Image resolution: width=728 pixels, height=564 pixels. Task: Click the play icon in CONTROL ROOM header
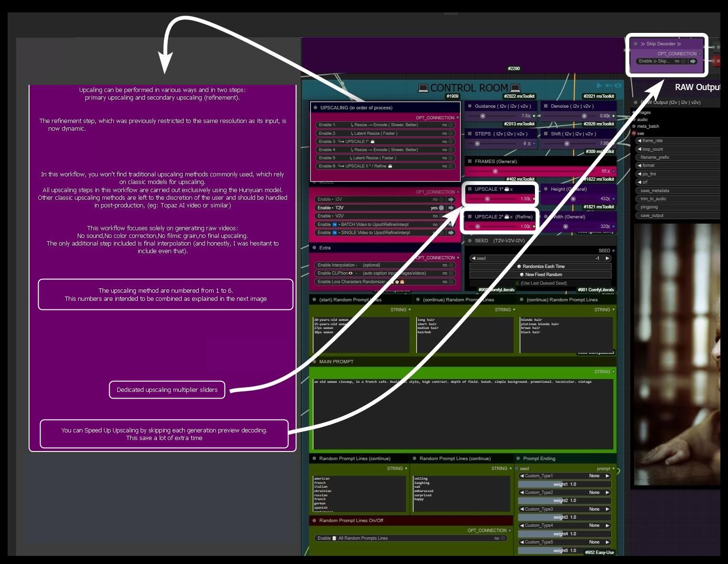pos(599,85)
